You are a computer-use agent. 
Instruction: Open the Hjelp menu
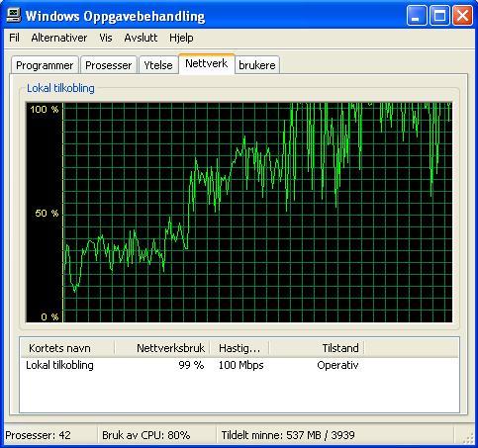(x=181, y=38)
